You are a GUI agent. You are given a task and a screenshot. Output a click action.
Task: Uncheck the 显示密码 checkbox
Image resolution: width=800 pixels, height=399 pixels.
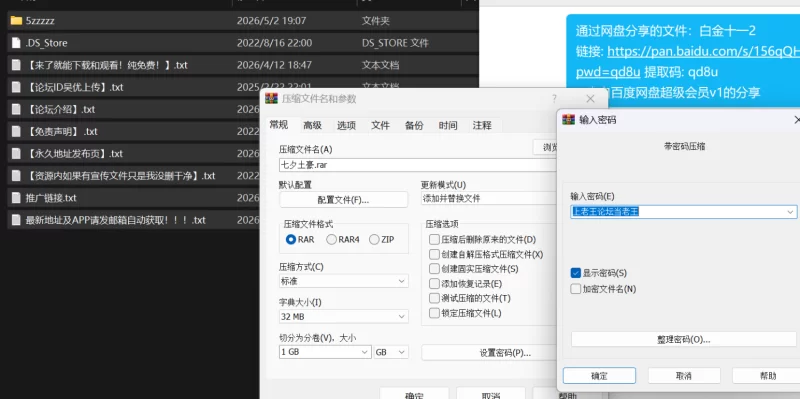(x=576, y=273)
